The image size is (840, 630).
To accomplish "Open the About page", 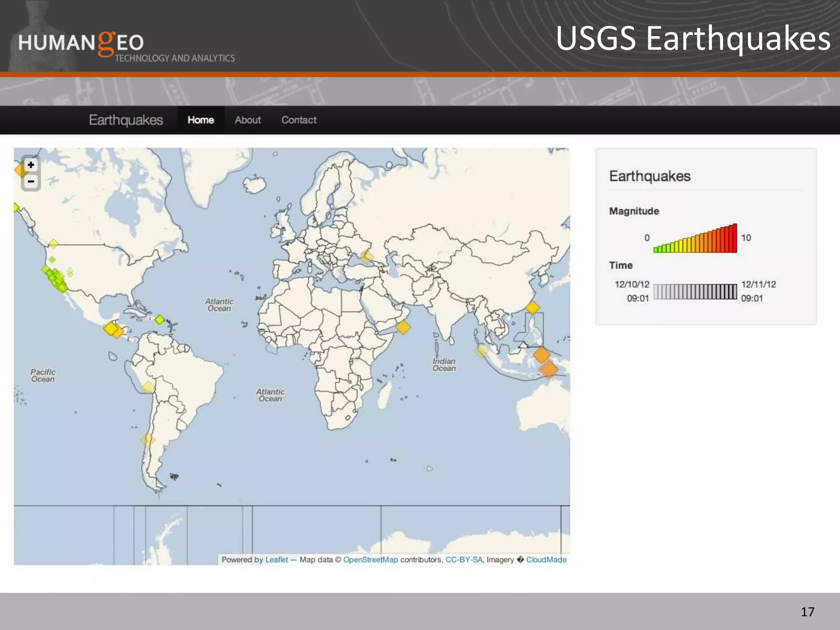I will coord(248,120).
